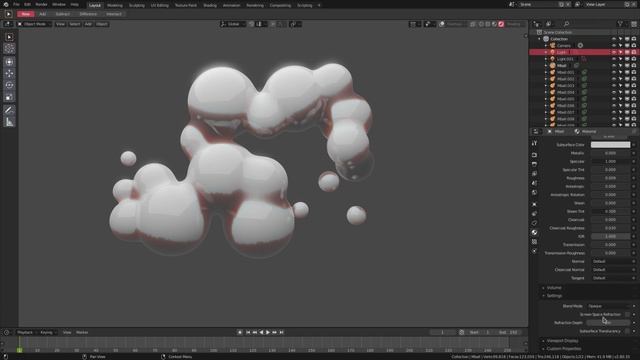Click the current frame number field
The image size is (640, 360).
[442, 332]
